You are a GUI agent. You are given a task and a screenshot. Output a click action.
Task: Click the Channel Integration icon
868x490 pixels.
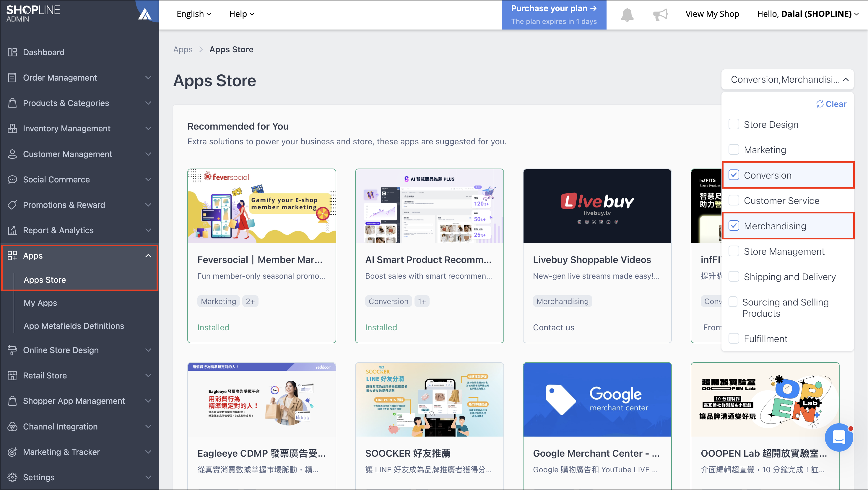coord(12,426)
